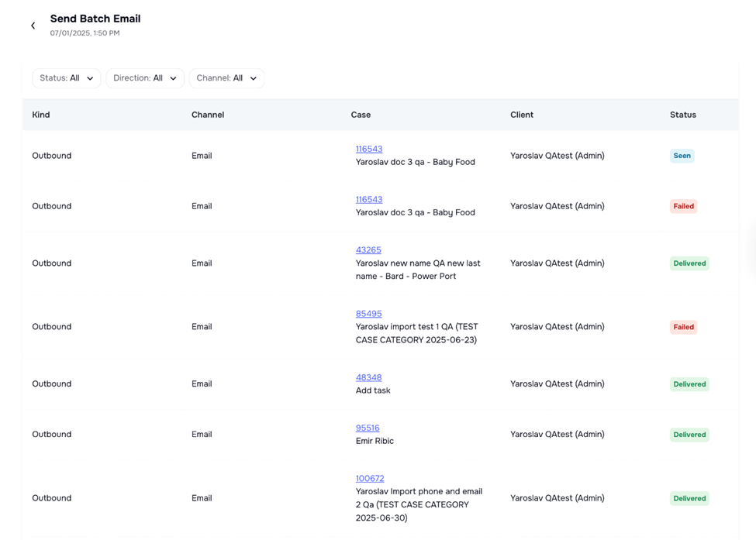The height and width of the screenshot is (540, 756).
Task: Click the Delivered badge on Power Port case row
Action: 689,263
